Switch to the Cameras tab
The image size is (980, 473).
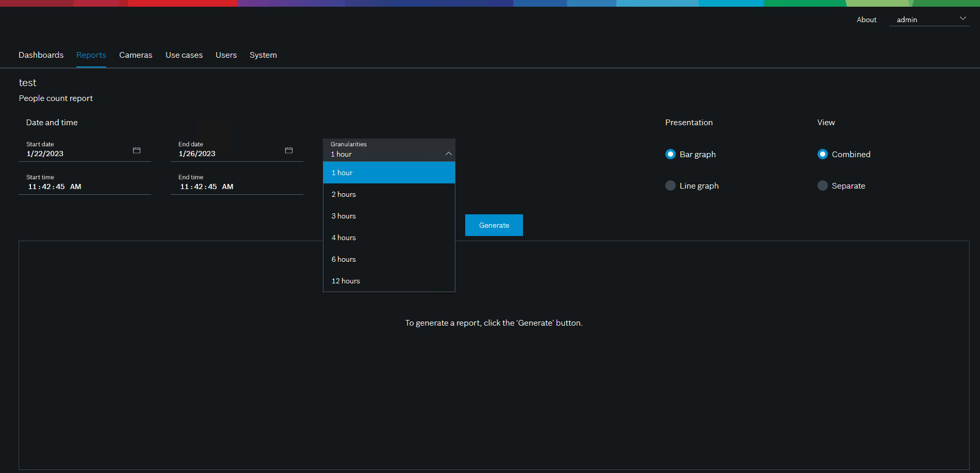(136, 55)
